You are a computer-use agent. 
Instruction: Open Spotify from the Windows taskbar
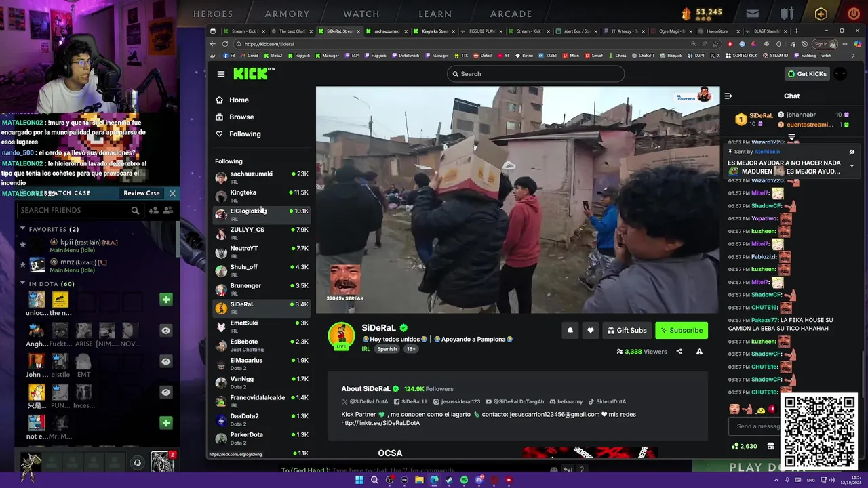point(464,480)
